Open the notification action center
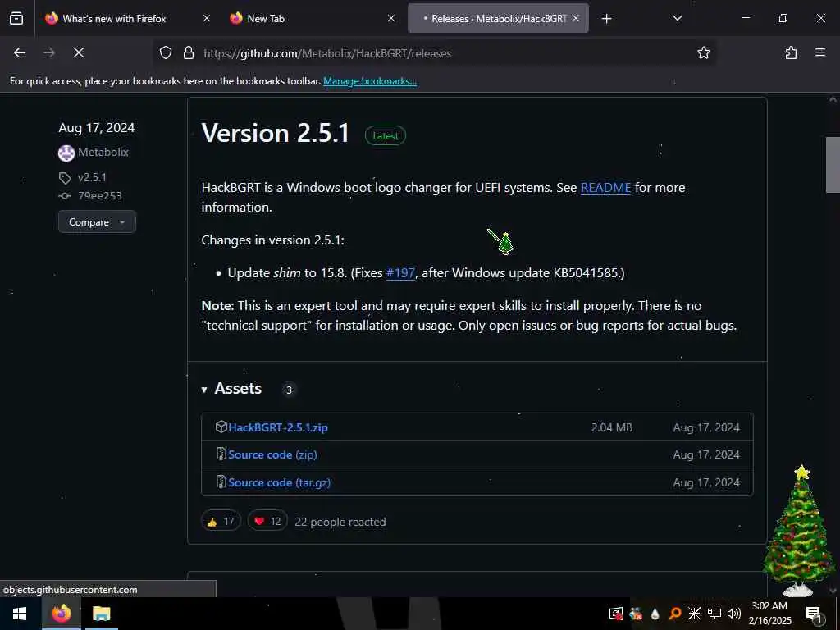The height and width of the screenshot is (630, 840). [x=815, y=614]
